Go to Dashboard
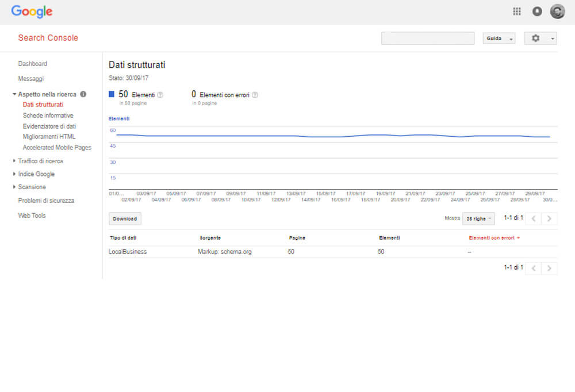 tap(33, 64)
